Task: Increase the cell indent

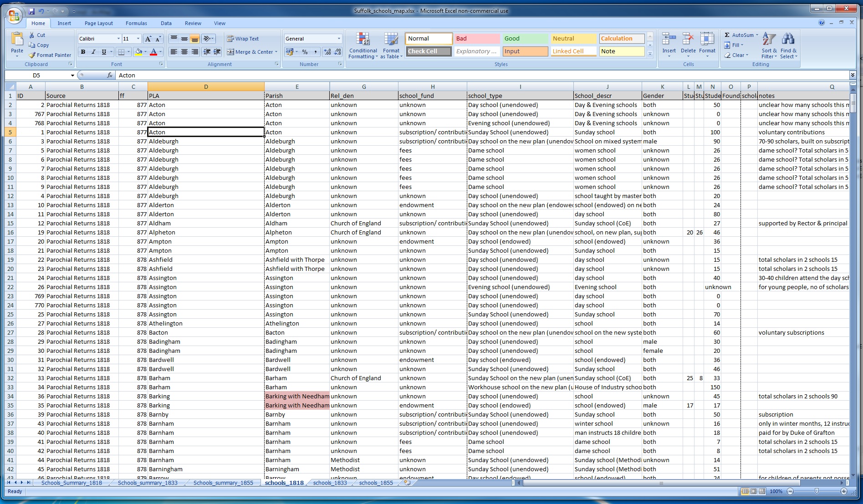Action: 217,52
